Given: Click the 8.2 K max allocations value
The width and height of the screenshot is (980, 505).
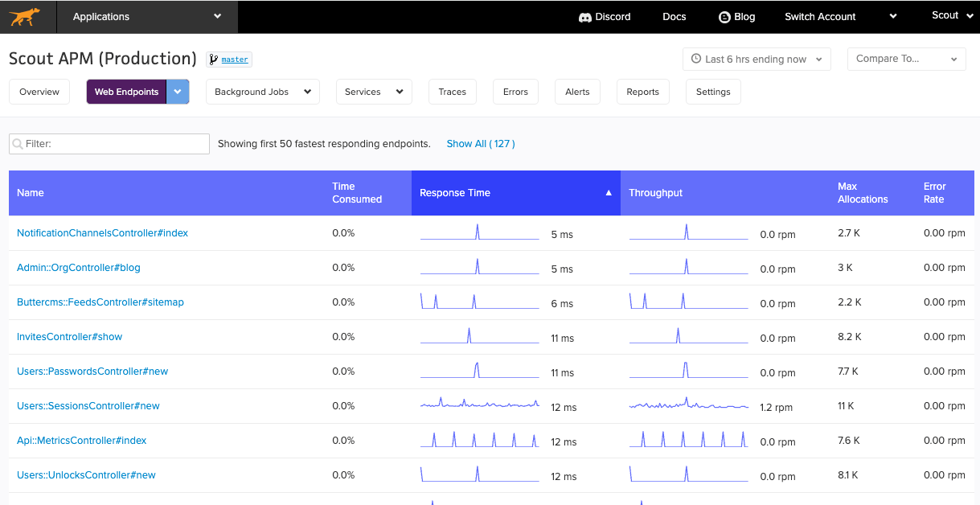Looking at the screenshot, I should coord(850,337).
